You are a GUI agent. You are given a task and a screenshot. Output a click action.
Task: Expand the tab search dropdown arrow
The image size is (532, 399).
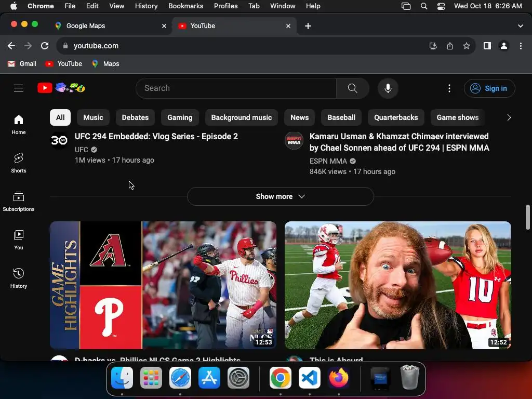coord(521,26)
